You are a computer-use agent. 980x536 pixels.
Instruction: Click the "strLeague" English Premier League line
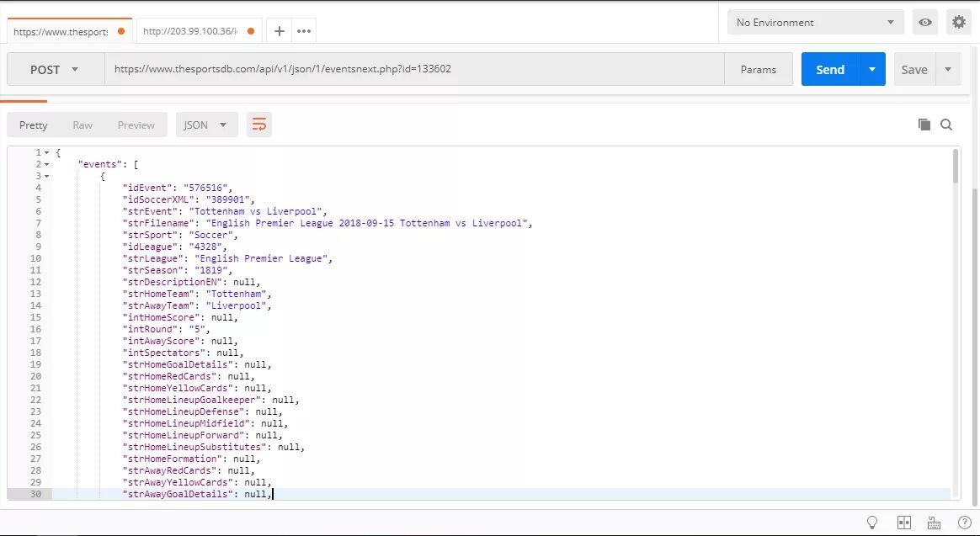click(227, 258)
